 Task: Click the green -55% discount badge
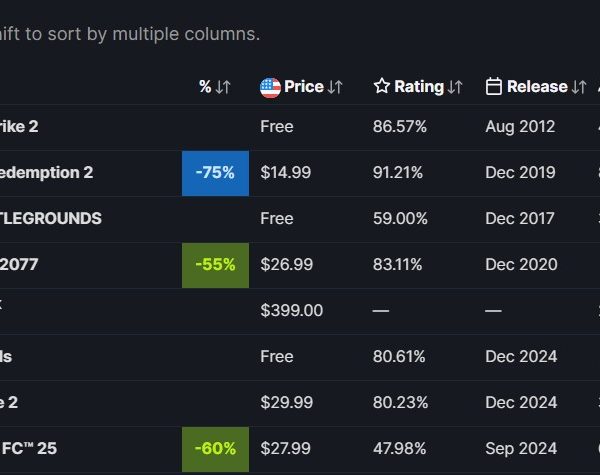pyautogui.click(x=215, y=265)
